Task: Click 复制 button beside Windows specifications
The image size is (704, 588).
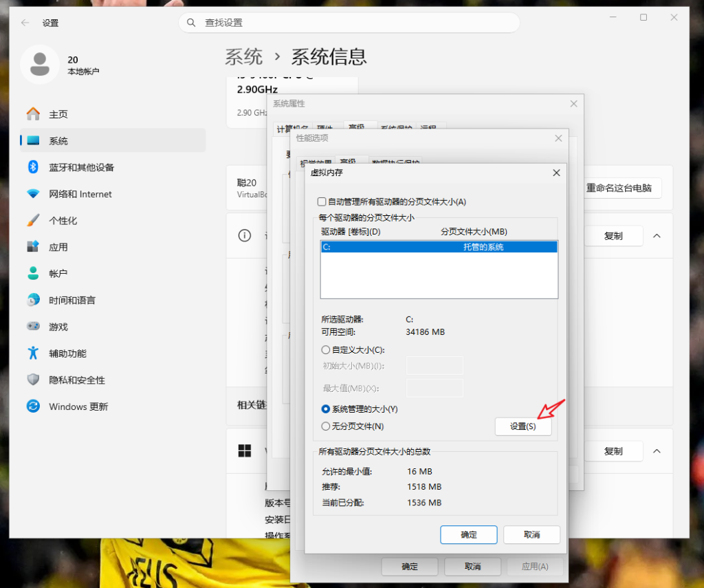Action: point(613,451)
